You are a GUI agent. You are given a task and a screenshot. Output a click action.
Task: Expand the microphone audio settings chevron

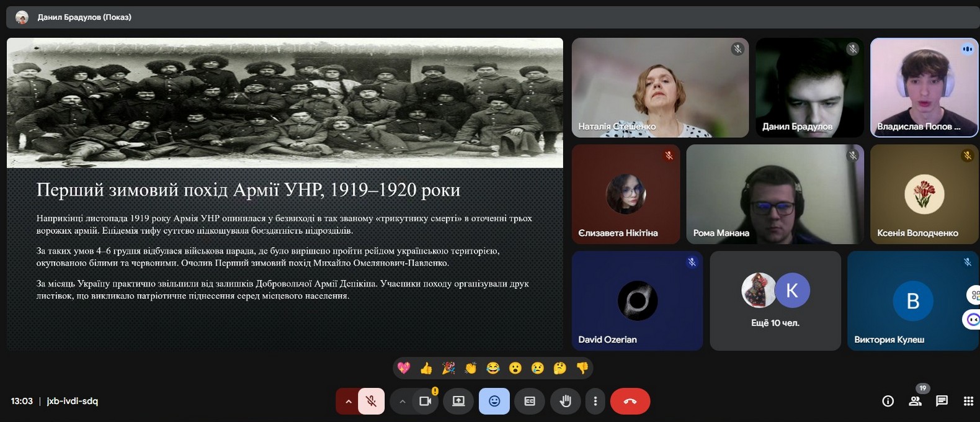tap(348, 402)
